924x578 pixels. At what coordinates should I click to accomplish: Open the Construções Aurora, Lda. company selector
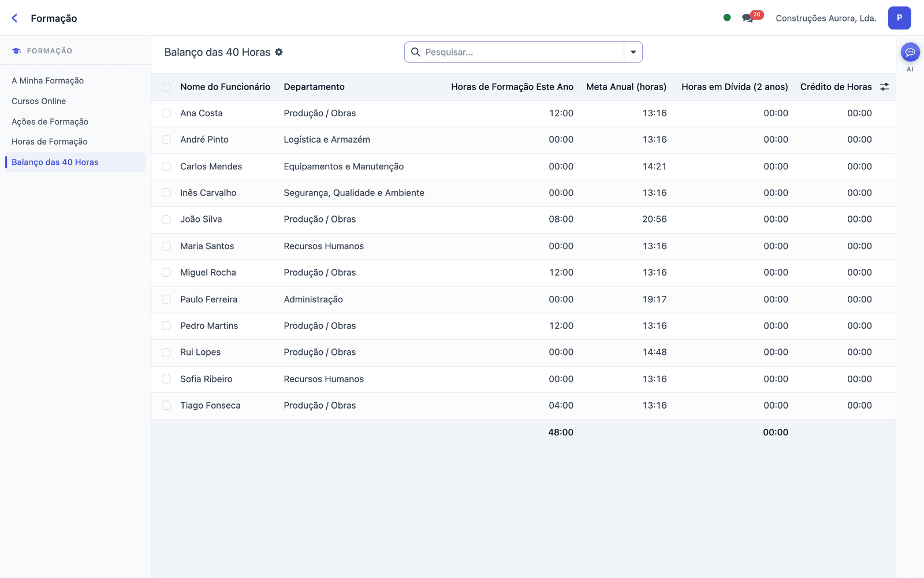[x=826, y=18]
